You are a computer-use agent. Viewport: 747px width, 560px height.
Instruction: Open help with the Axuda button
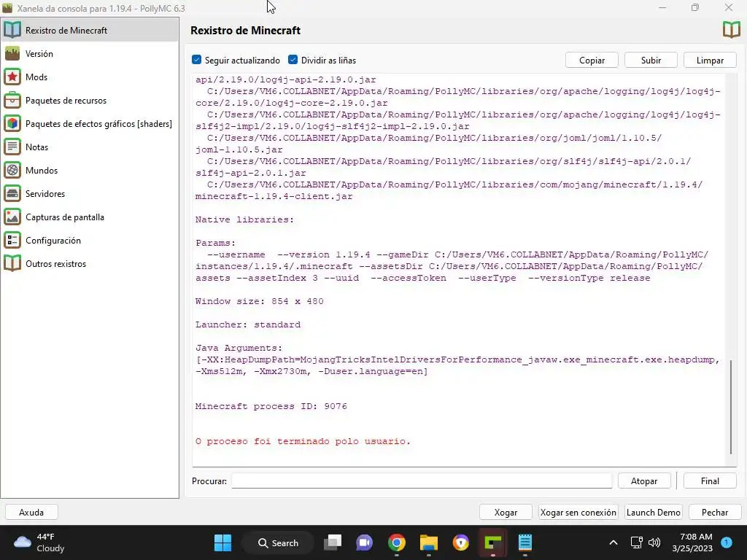point(31,513)
